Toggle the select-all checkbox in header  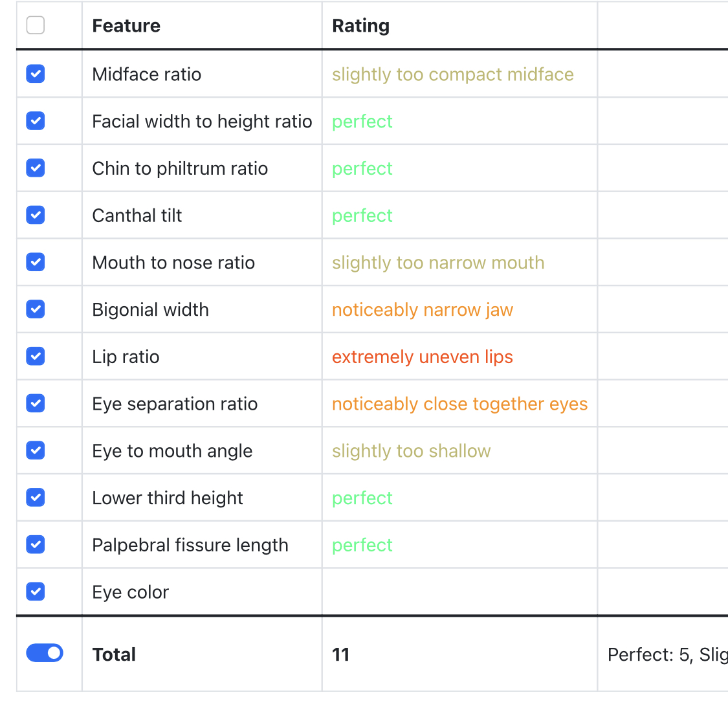click(x=36, y=25)
